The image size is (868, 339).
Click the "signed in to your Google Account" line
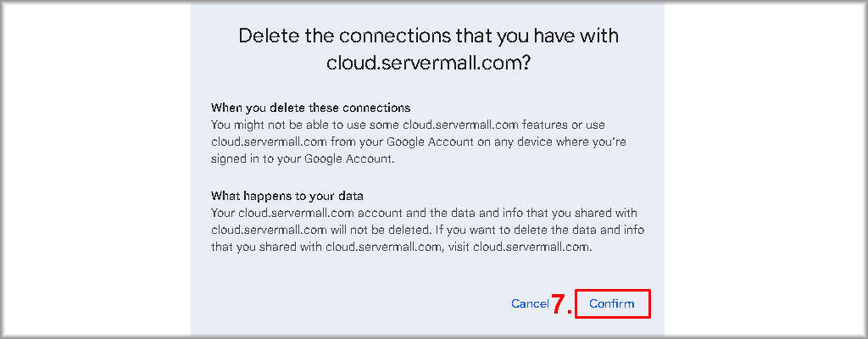pos(301,157)
